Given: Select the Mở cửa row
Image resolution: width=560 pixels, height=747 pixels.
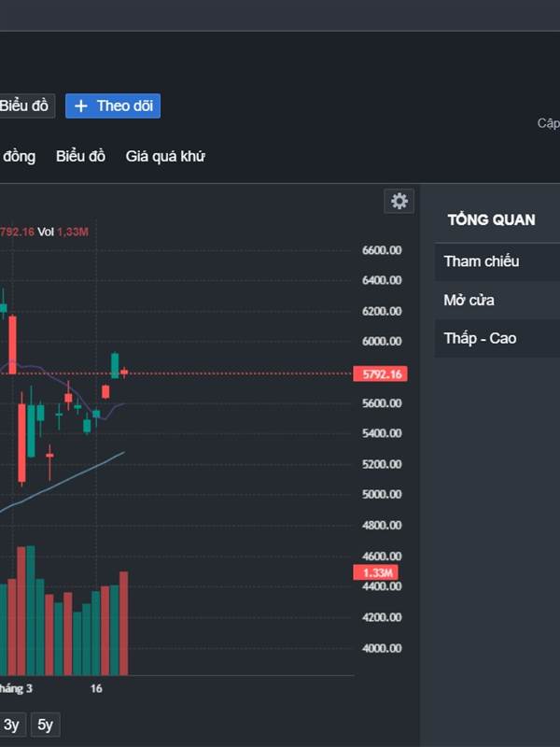Looking at the screenshot, I should [497, 300].
